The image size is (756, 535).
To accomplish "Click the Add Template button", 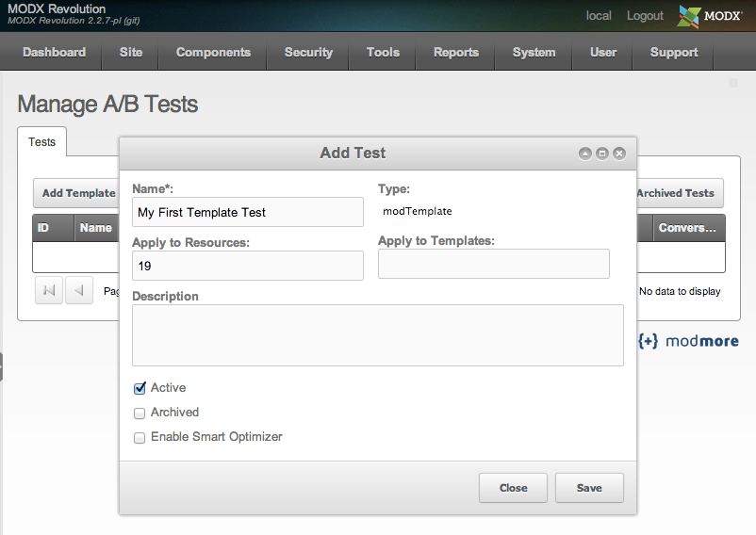I will coord(76,193).
